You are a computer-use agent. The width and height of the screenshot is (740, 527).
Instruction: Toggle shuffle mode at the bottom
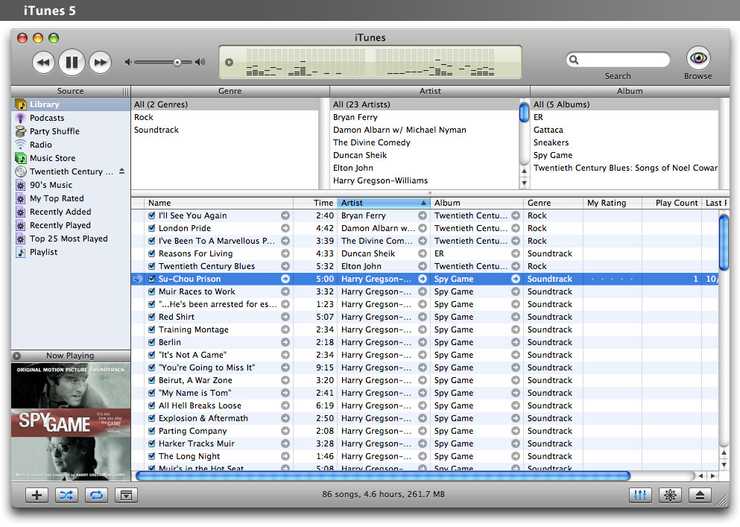point(67,495)
